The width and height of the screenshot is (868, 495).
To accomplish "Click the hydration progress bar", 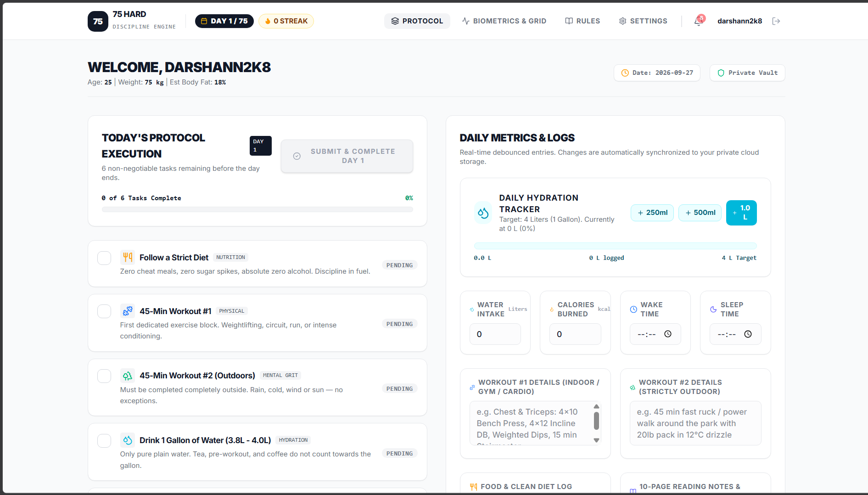I will click(615, 246).
